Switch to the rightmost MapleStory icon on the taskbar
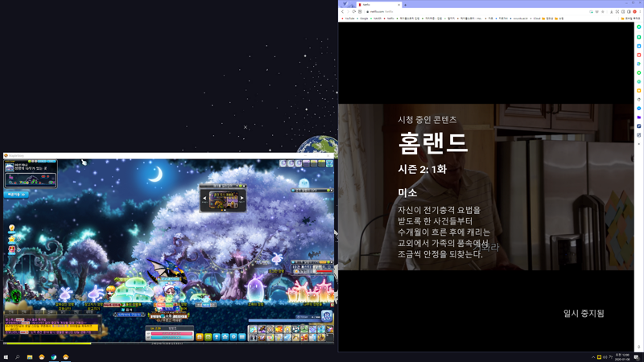Screen dimensions: 644x362 click(66, 357)
